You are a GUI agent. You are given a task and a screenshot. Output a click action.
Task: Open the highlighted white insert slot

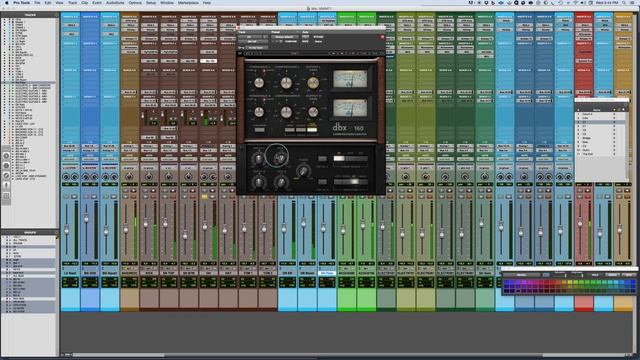pos(208,61)
